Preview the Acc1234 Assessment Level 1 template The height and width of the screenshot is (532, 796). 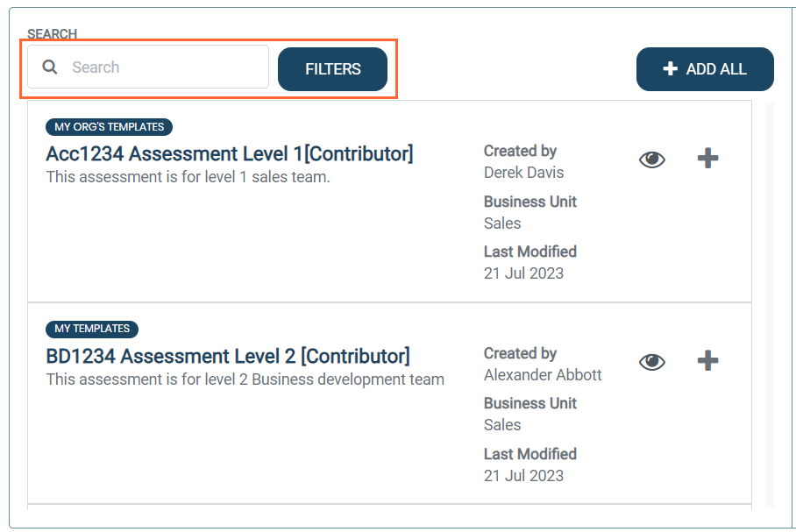click(x=652, y=160)
